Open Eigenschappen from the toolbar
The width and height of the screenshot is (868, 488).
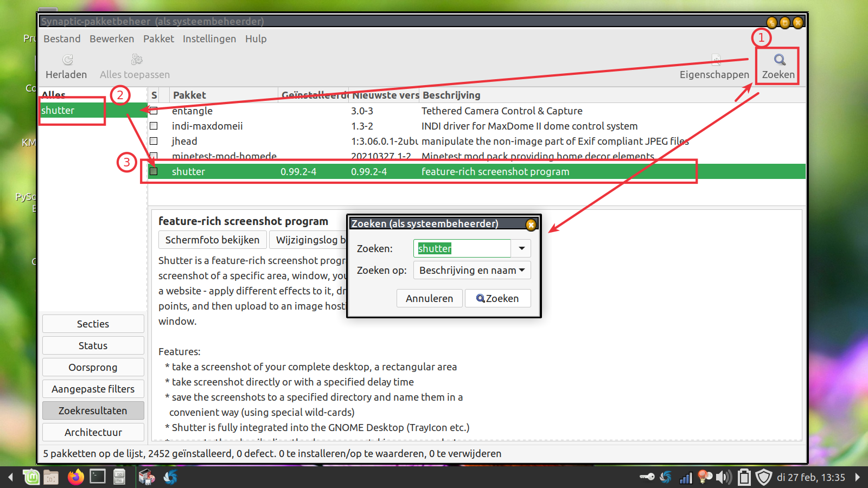click(x=714, y=67)
